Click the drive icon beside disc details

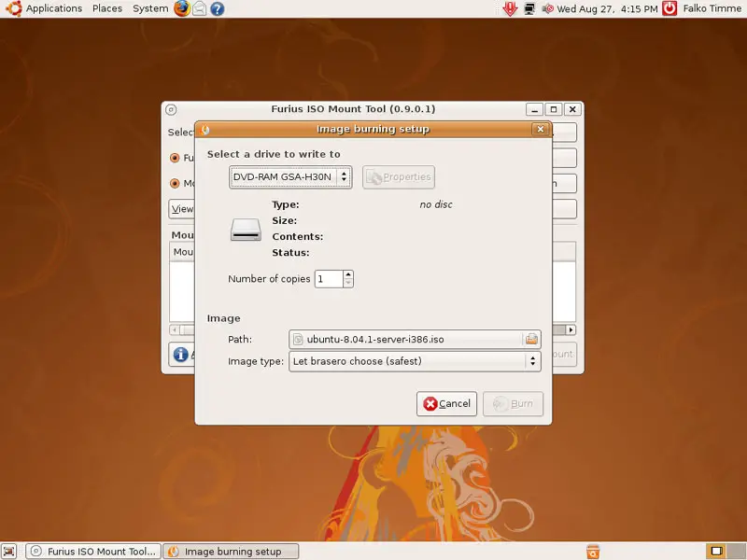[x=246, y=230]
